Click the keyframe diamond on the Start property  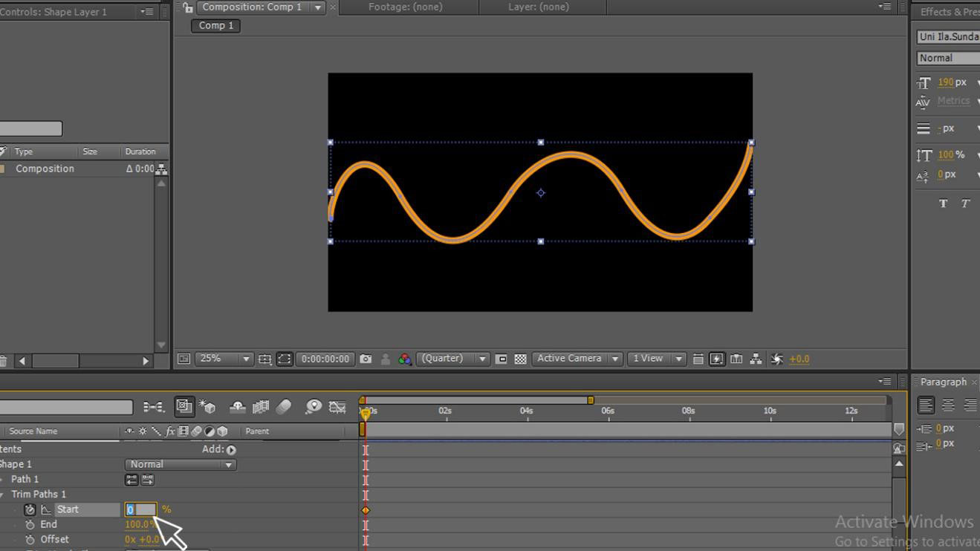pyautogui.click(x=365, y=509)
